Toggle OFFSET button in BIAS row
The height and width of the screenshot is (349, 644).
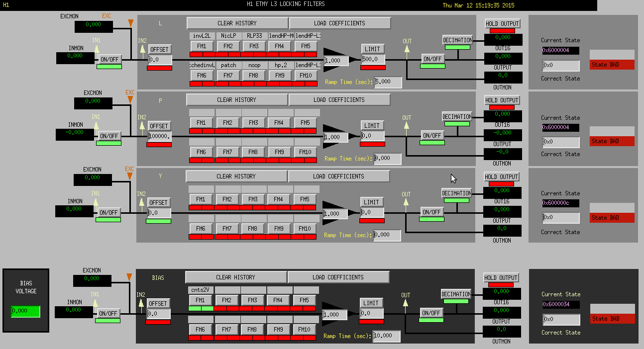tap(159, 303)
